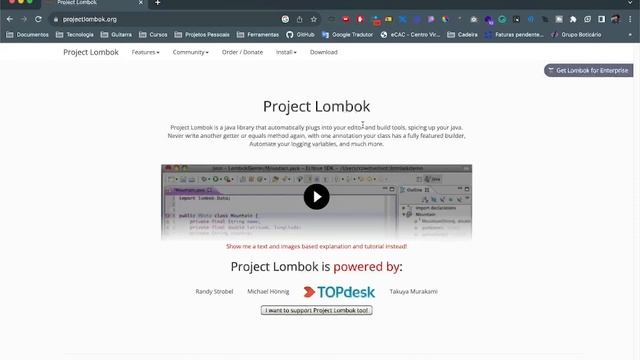Close the Project Lombok tab
The image size is (640, 360).
pos(141,3)
